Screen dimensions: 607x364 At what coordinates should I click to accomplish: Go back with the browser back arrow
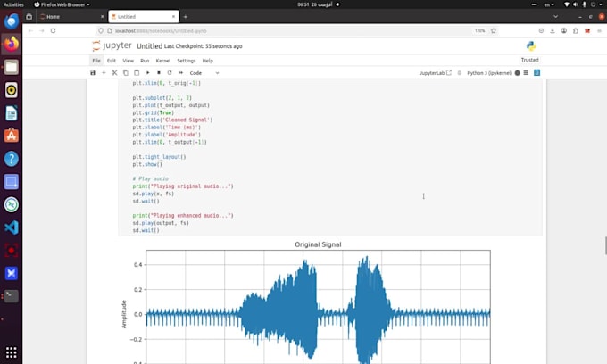point(30,30)
